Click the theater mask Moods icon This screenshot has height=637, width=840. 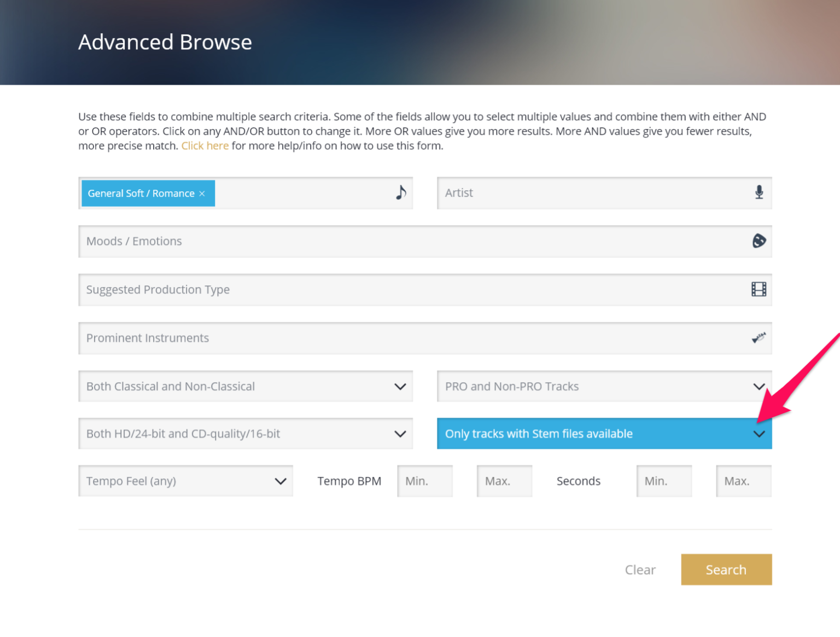tap(759, 241)
